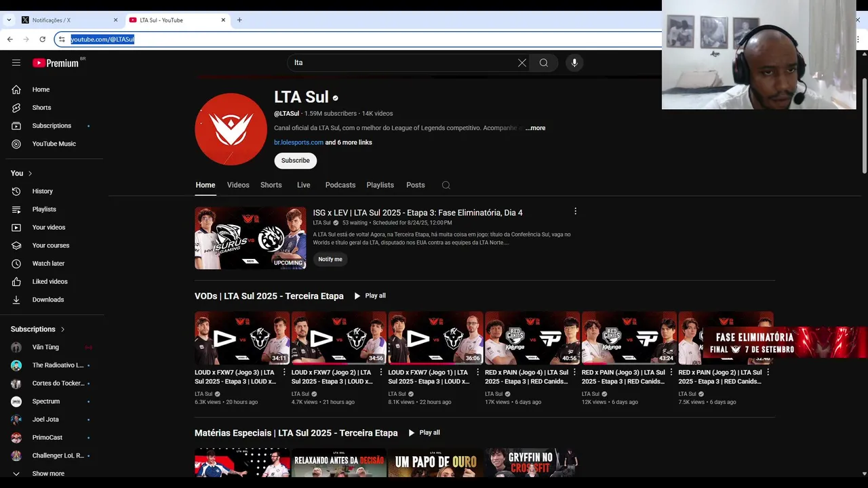868x488 pixels.
Task: Open the browser tab search dropdown
Action: (9, 20)
